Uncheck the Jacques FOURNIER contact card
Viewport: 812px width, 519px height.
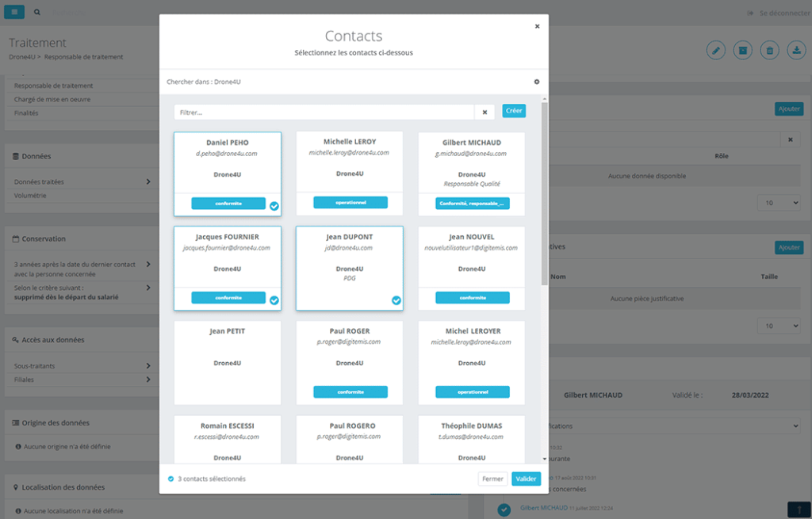coord(274,300)
